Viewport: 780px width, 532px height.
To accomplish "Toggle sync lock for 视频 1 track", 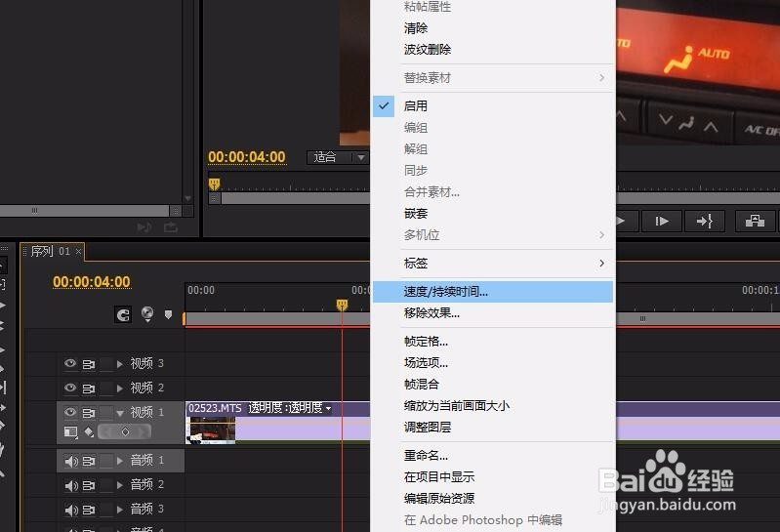I will tap(89, 413).
